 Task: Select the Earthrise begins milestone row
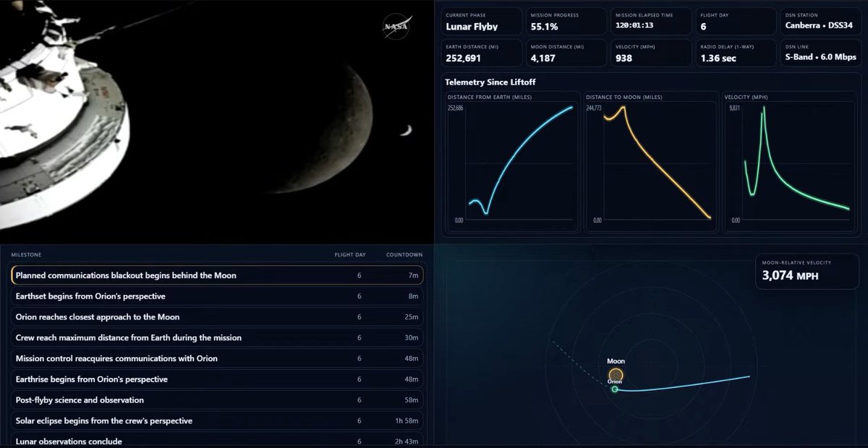[x=217, y=379]
